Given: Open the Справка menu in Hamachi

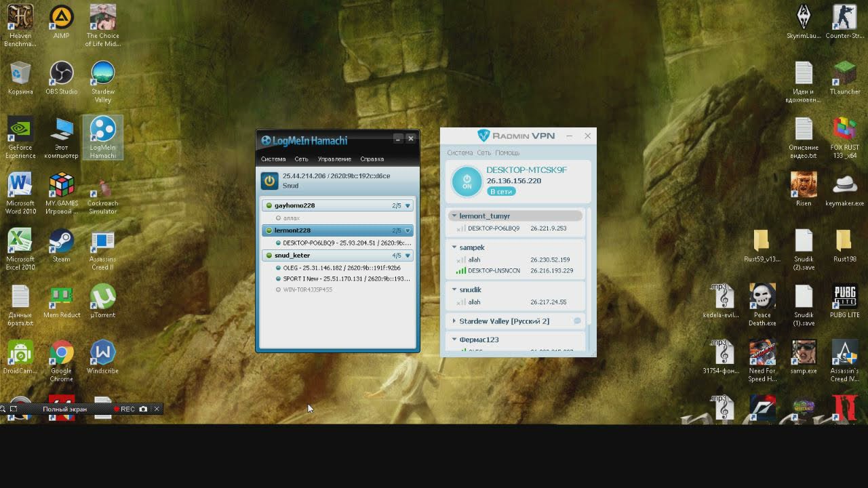Looking at the screenshot, I should [x=372, y=159].
